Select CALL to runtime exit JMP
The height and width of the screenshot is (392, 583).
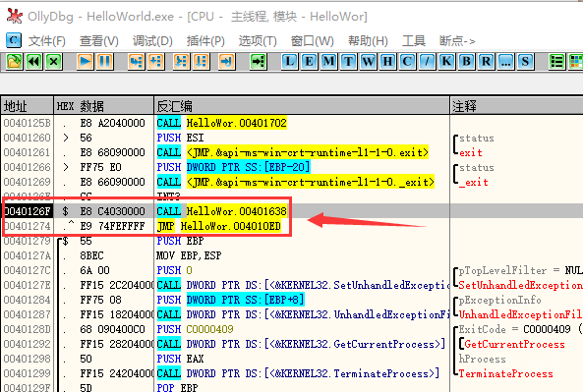pos(293,152)
